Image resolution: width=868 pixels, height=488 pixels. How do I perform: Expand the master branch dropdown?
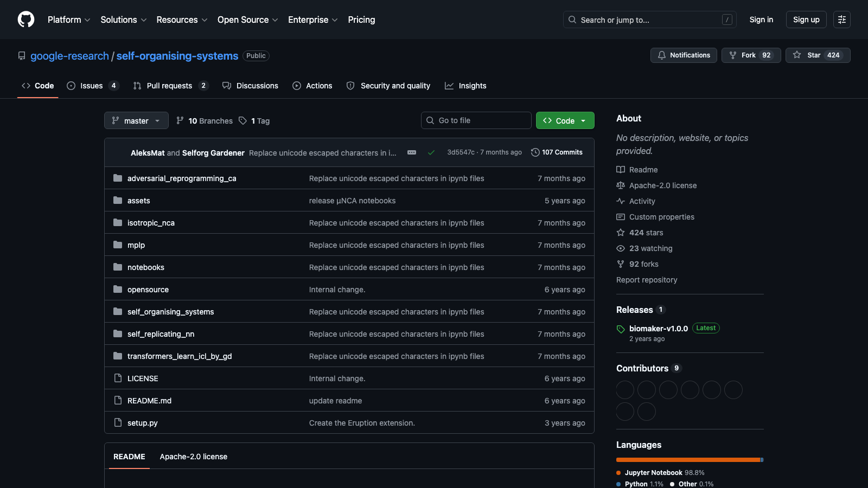pos(136,120)
